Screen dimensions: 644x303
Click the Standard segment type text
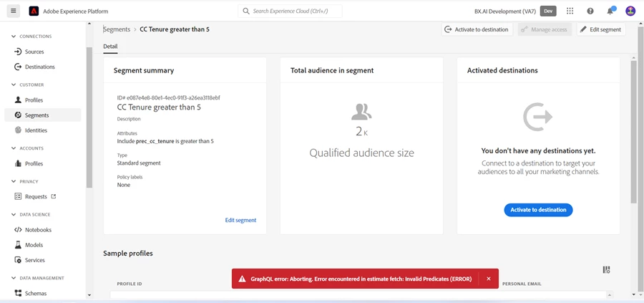(x=139, y=163)
